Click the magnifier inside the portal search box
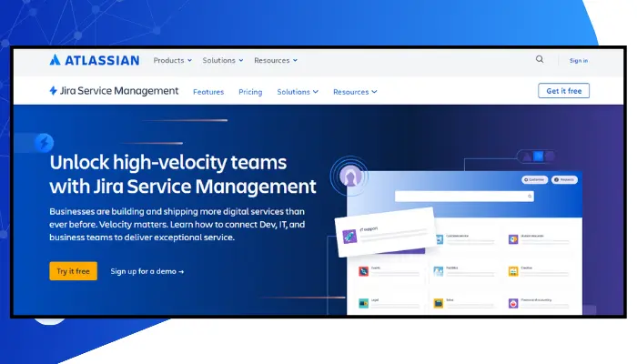 tap(530, 197)
